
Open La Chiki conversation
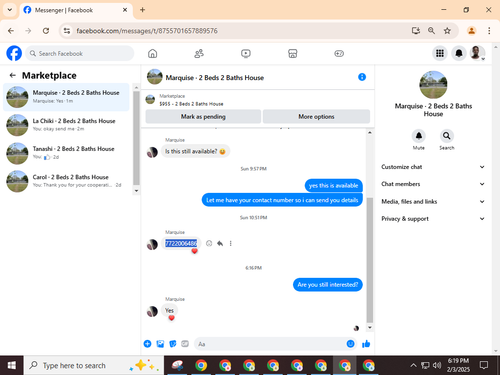pyautogui.click(x=66, y=125)
